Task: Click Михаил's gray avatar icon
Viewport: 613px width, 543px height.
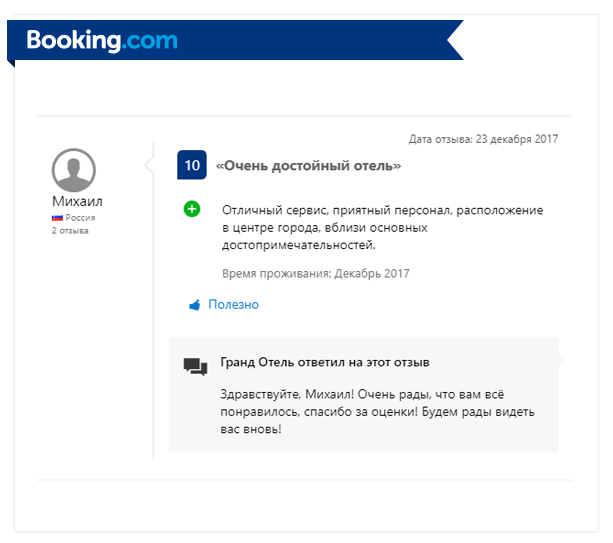Action: (73, 170)
